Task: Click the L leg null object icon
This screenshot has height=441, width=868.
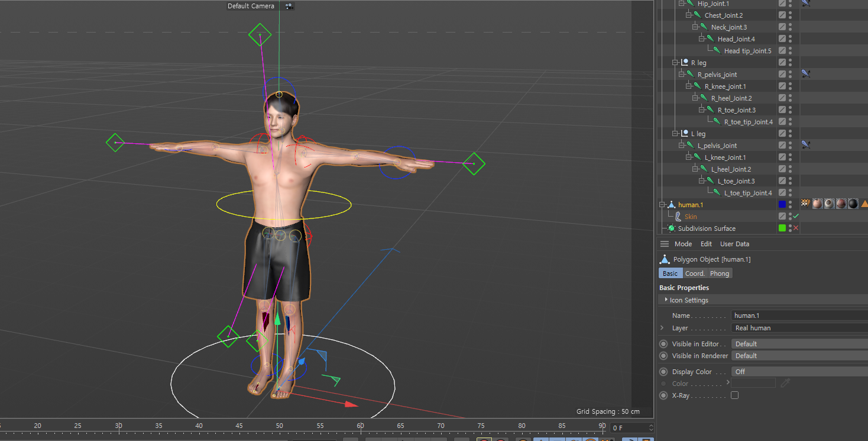Action: click(x=685, y=134)
